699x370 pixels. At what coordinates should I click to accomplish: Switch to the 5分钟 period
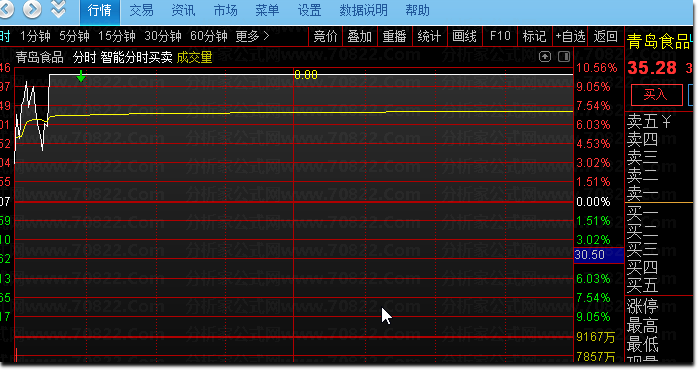click(x=74, y=36)
